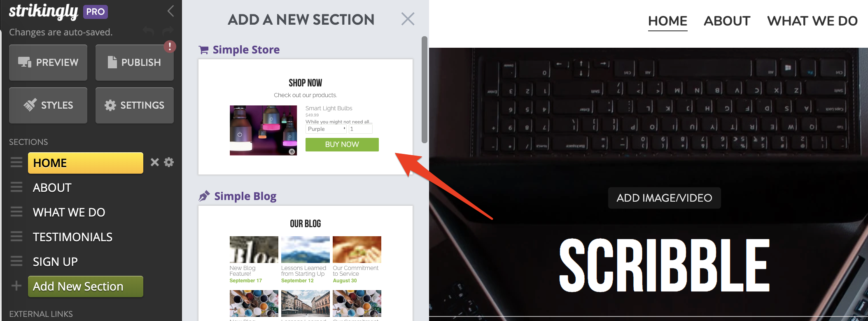Image resolution: width=868 pixels, height=321 pixels.
Task: Delete the HOME section with the X icon
Action: (155, 162)
